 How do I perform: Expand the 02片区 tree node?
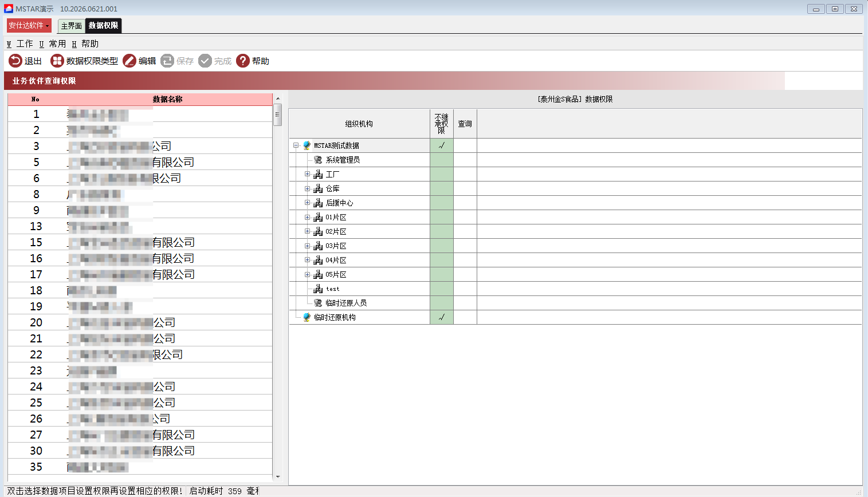307,231
